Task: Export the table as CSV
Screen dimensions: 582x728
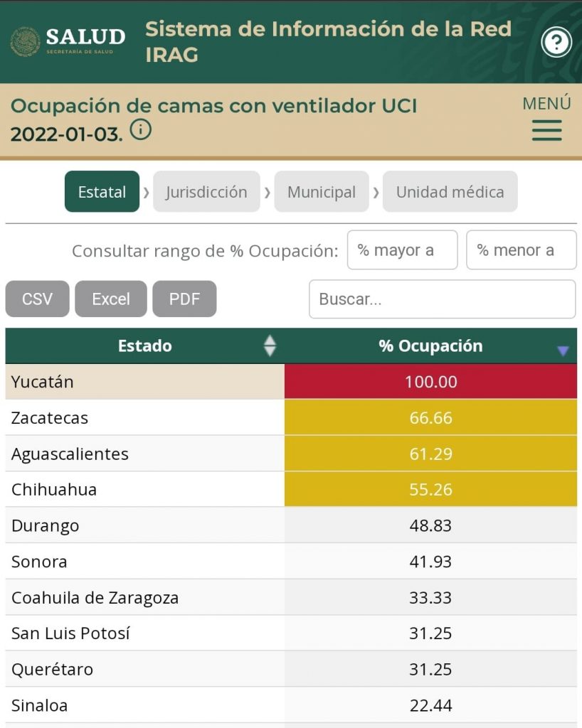Action: pyautogui.click(x=37, y=299)
